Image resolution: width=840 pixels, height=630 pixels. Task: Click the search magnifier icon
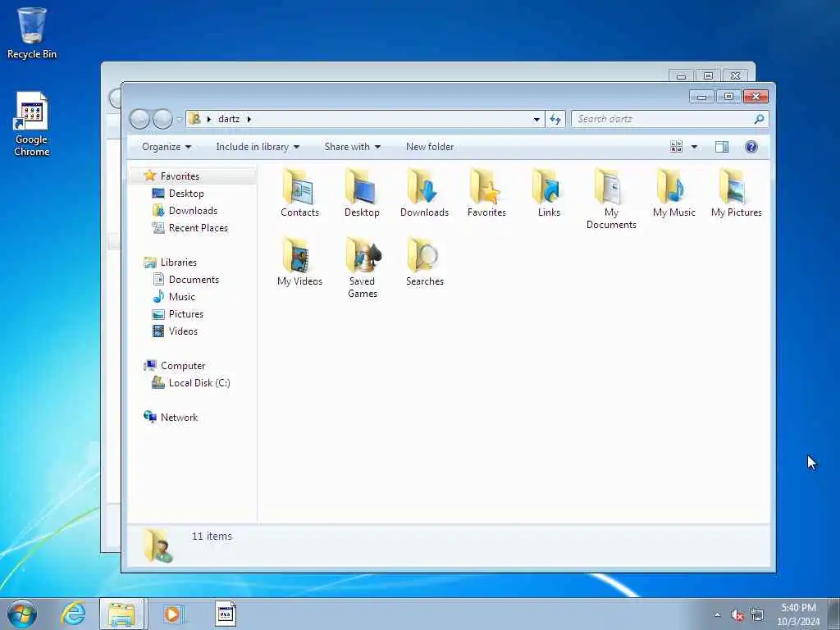[x=759, y=119]
